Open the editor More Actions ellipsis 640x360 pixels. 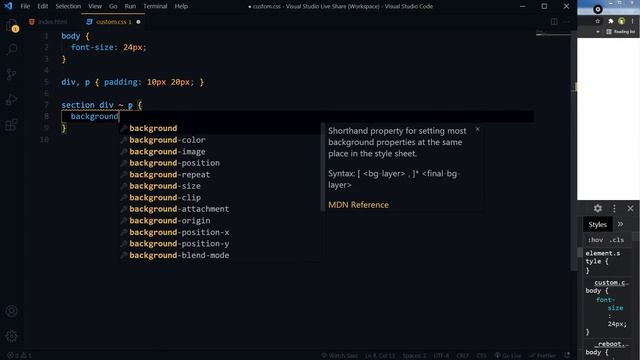coord(566,22)
